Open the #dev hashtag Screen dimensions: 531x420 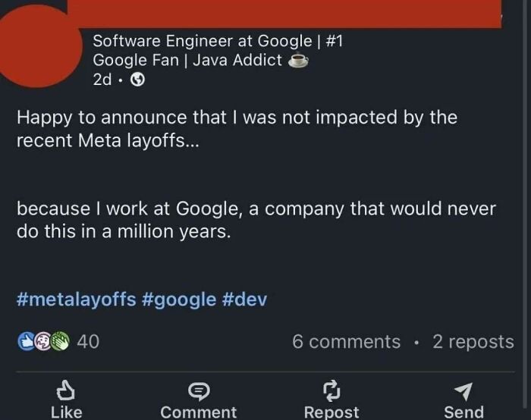[x=244, y=299]
